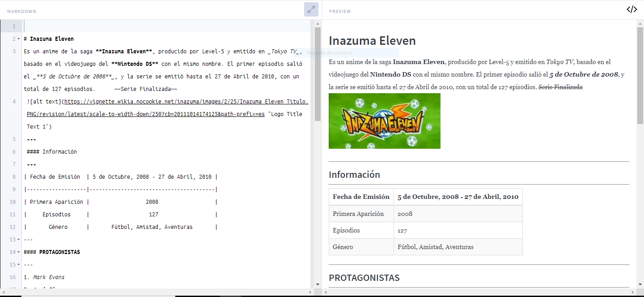The height and width of the screenshot is (297, 644).
Task: Click the 'PREVIEW' pane label
Action: pos(340,11)
